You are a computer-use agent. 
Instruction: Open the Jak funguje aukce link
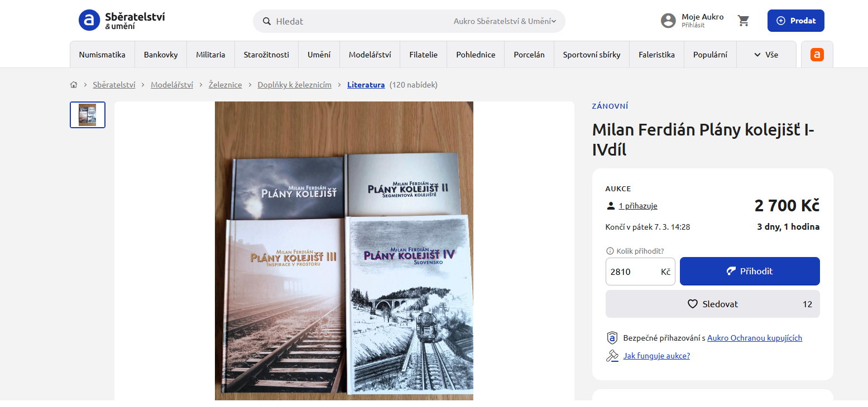click(656, 356)
